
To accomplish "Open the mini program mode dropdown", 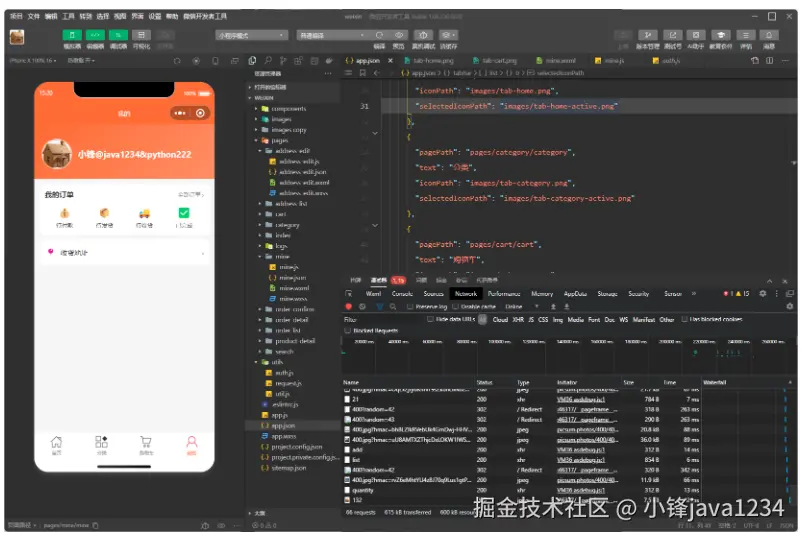I will click(x=252, y=35).
